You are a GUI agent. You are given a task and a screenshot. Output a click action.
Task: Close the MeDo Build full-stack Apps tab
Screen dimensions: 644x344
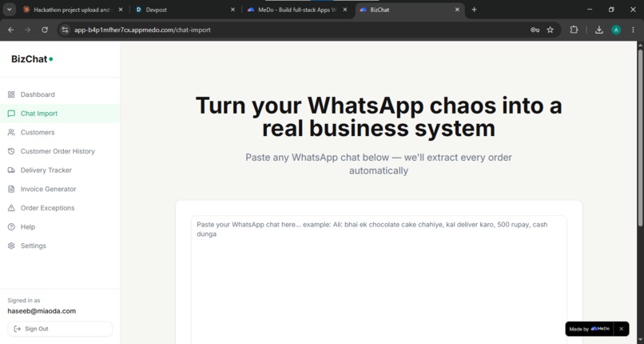[x=345, y=10]
